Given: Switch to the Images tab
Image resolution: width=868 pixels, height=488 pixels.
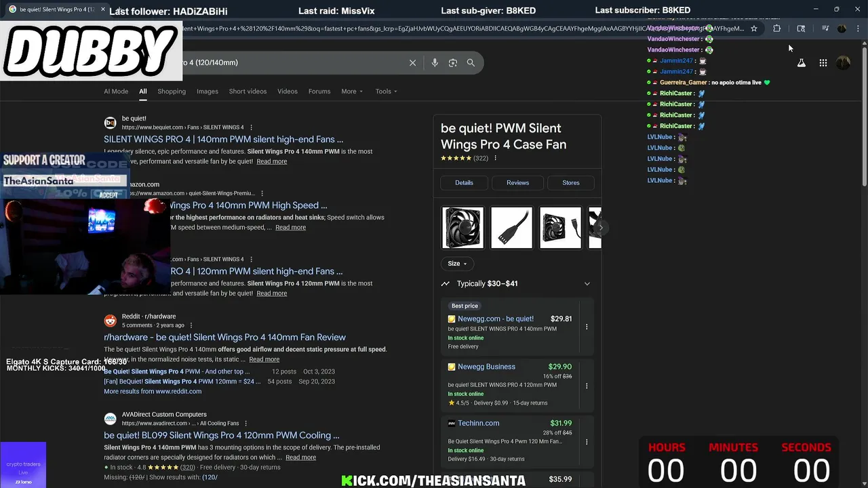Looking at the screenshot, I should 208,91.
